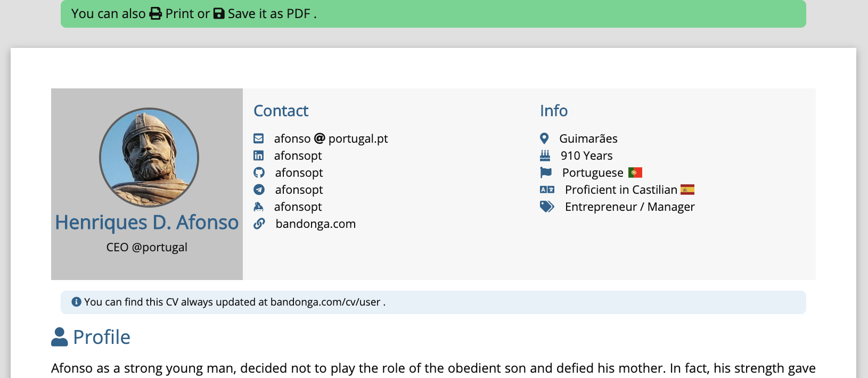Click the chain link icon beside bandonga.com
The width and height of the screenshot is (868, 378).
point(259,224)
